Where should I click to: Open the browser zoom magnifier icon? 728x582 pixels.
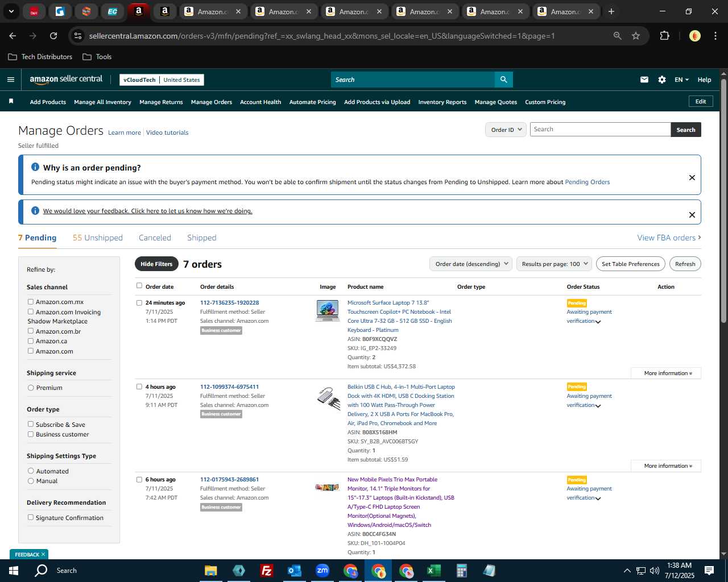tap(618, 36)
